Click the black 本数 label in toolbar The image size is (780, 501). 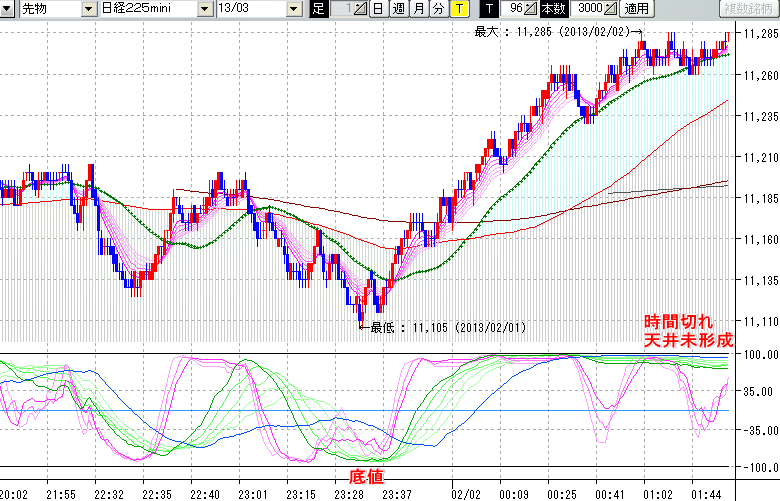click(552, 9)
